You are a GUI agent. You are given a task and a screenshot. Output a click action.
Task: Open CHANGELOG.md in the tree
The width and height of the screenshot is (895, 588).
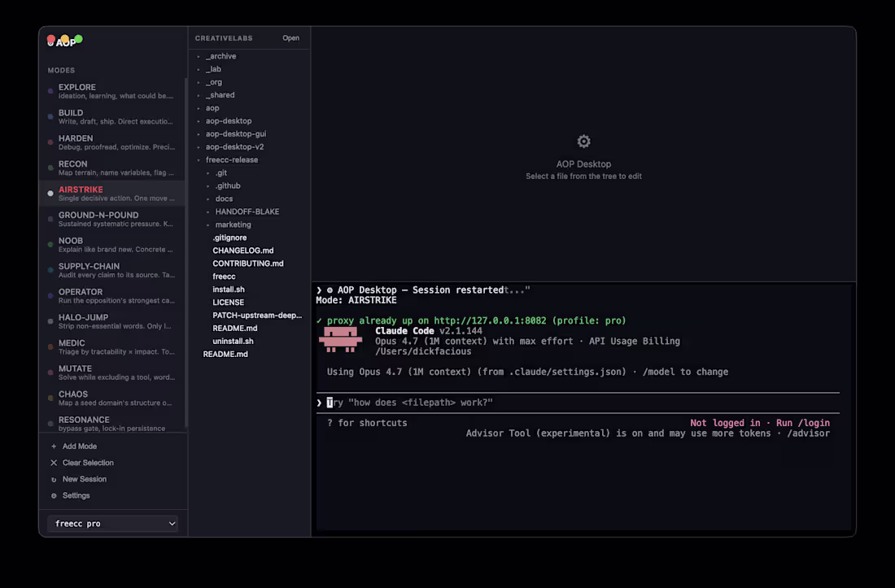[x=250, y=250]
